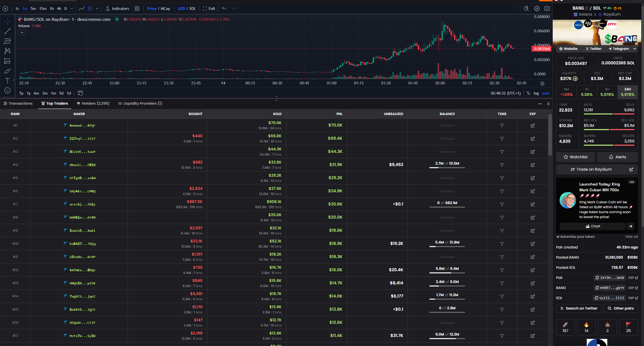Open the Transactions tab
The image size is (644, 346).
click(18, 103)
